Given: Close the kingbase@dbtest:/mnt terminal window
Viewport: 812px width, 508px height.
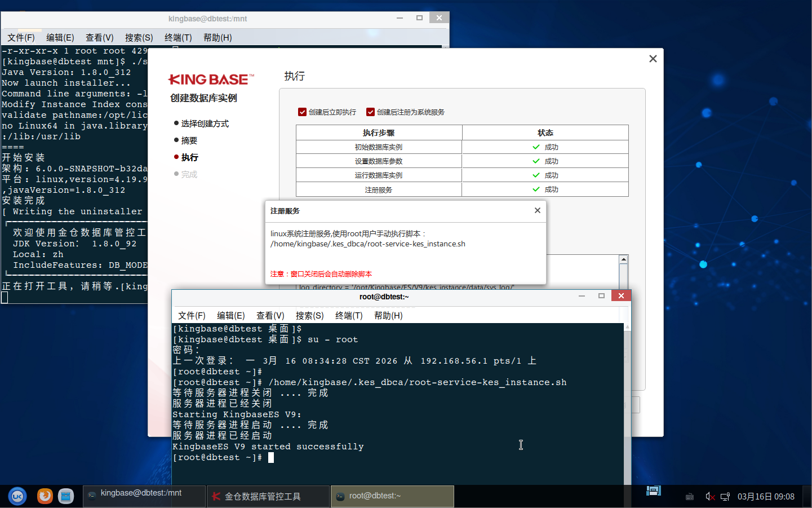Looking at the screenshot, I should pyautogui.click(x=439, y=18).
